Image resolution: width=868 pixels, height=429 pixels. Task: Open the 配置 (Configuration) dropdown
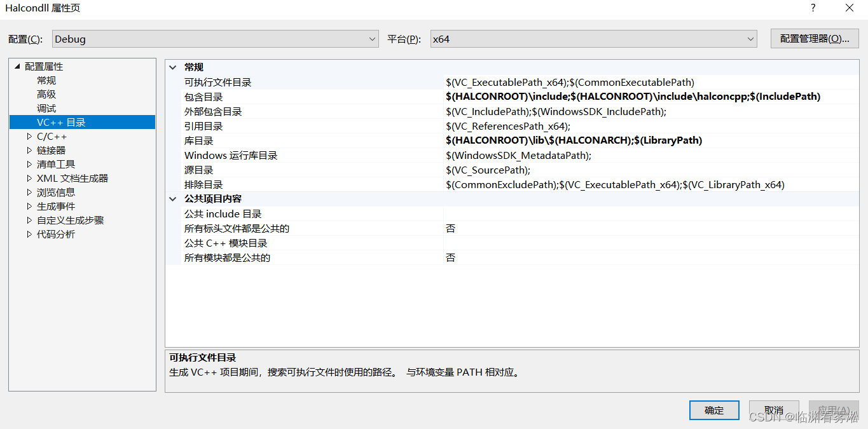coord(373,38)
